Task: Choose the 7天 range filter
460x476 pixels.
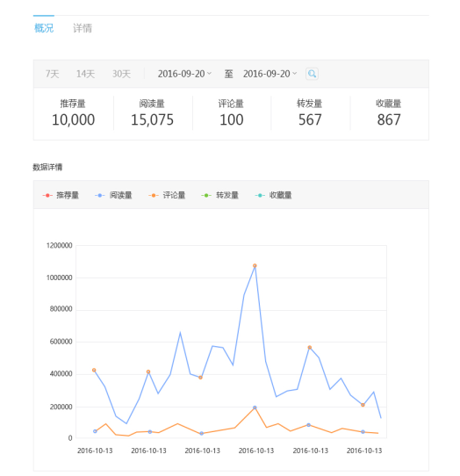Action: pos(52,74)
